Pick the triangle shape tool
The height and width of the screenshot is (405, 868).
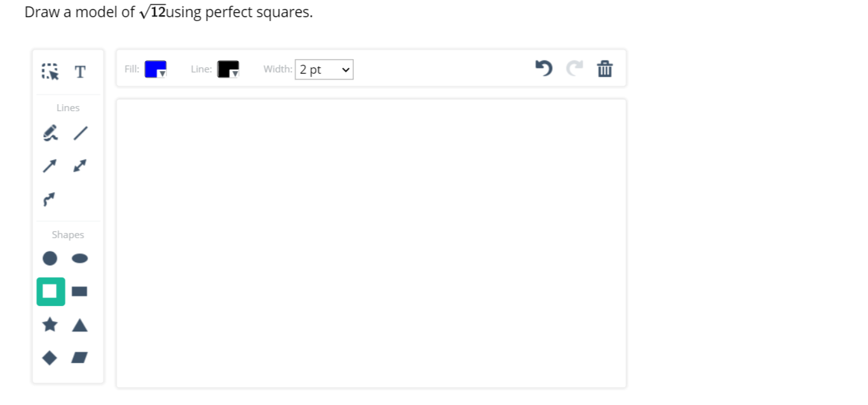(x=79, y=324)
